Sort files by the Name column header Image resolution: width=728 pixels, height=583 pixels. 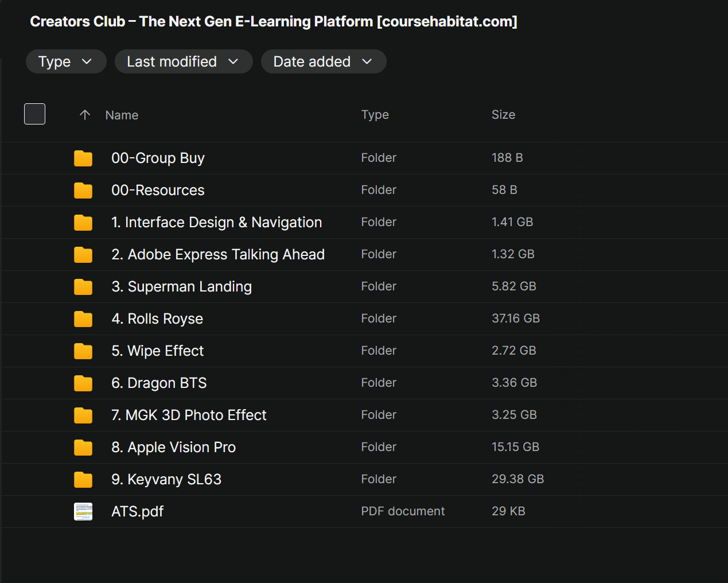[122, 115]
